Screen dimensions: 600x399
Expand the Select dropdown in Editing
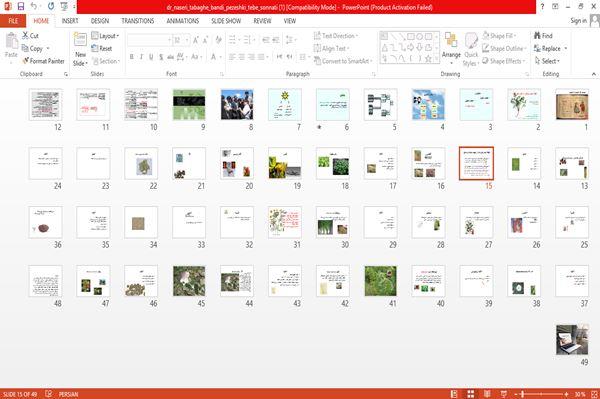coord(547,61)
